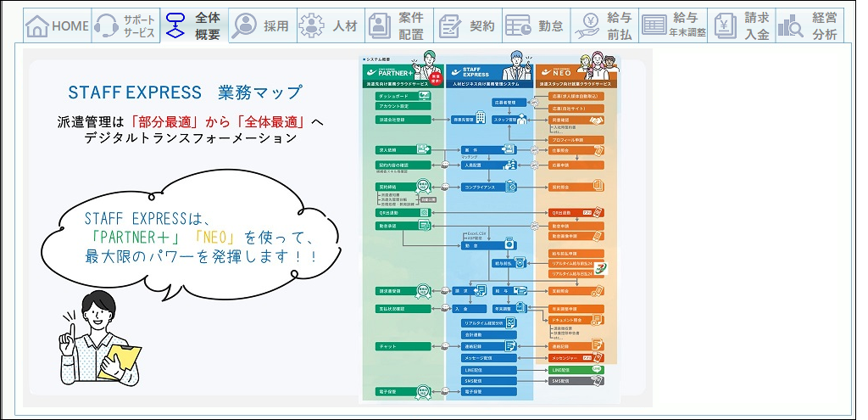Click the headset icon for サポートサービス
The height and width of the screenshot is (420, 868).
click(x=106, y=25)
